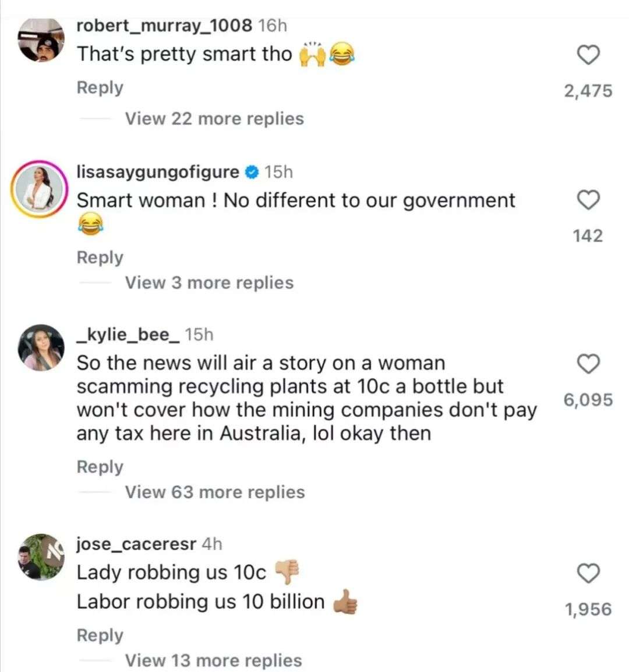Open robert_murray_1008's profile picture
This screenshot has width=629, height=672.
(x=41, y=40)
